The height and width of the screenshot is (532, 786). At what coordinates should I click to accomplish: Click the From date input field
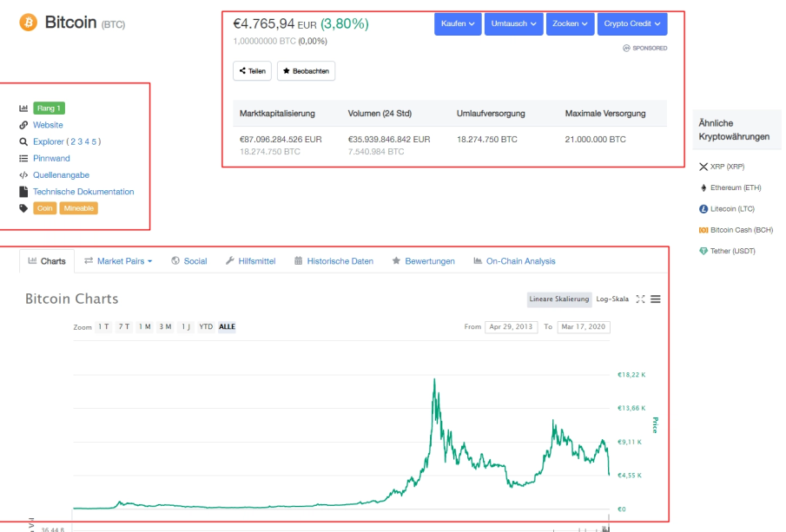511,327
